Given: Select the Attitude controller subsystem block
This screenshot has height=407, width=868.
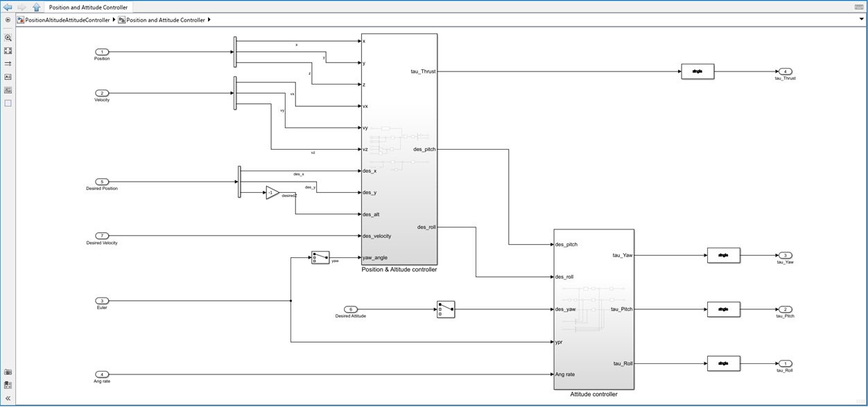Looking at the screenshot, I should pos(593,309).
